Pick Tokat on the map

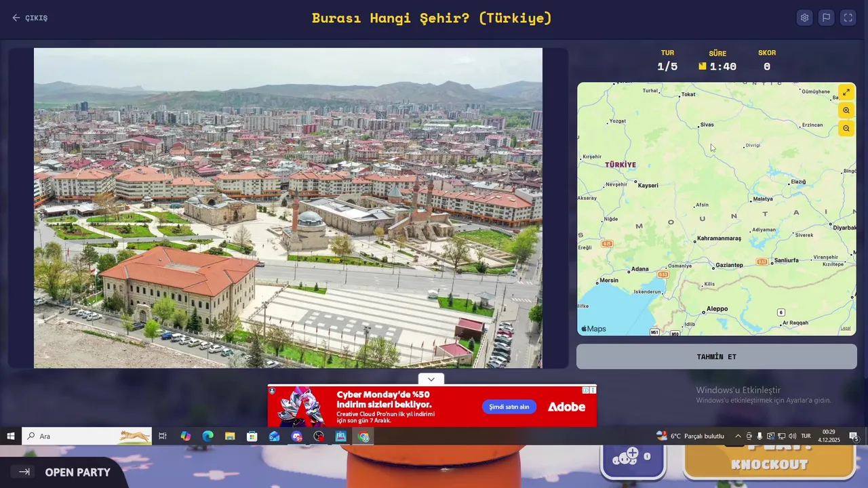pyautogui.click(x=687, y=94)
